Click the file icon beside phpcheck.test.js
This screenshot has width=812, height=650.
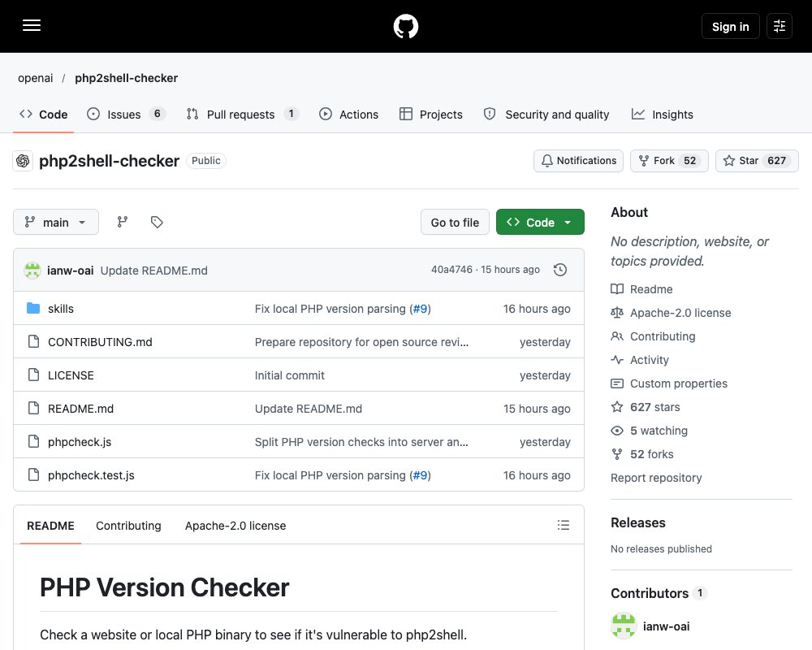click(x=33, y=474)
